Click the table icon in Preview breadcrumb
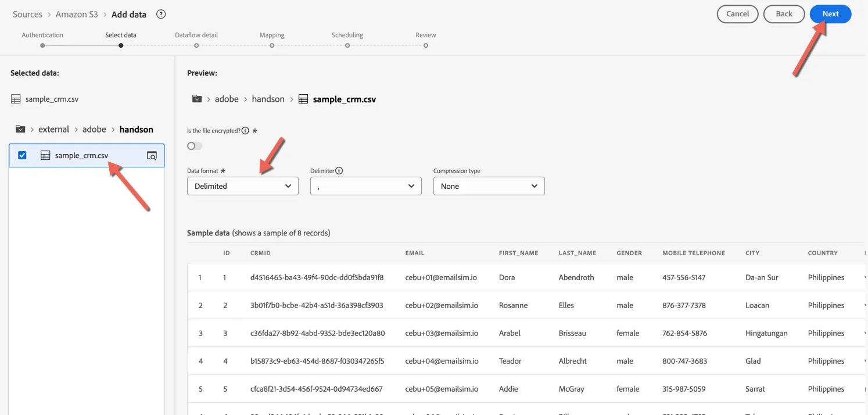 pos(303,99)
